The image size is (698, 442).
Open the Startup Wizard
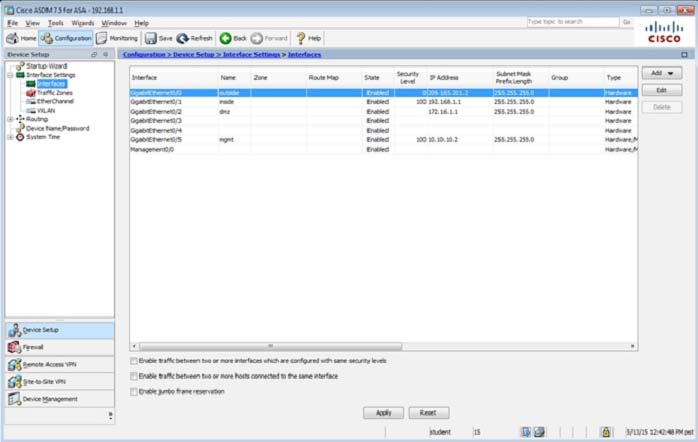tap(46, 66)
